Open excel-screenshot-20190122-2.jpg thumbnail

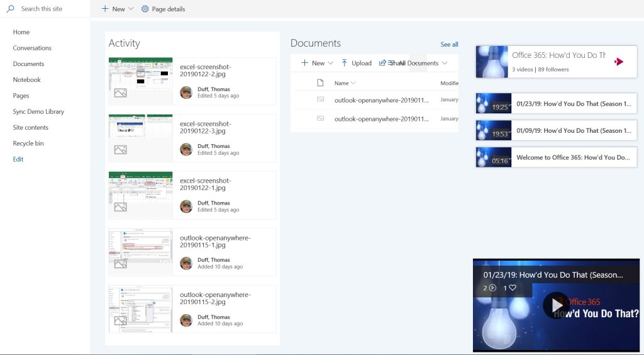(140, 81)
